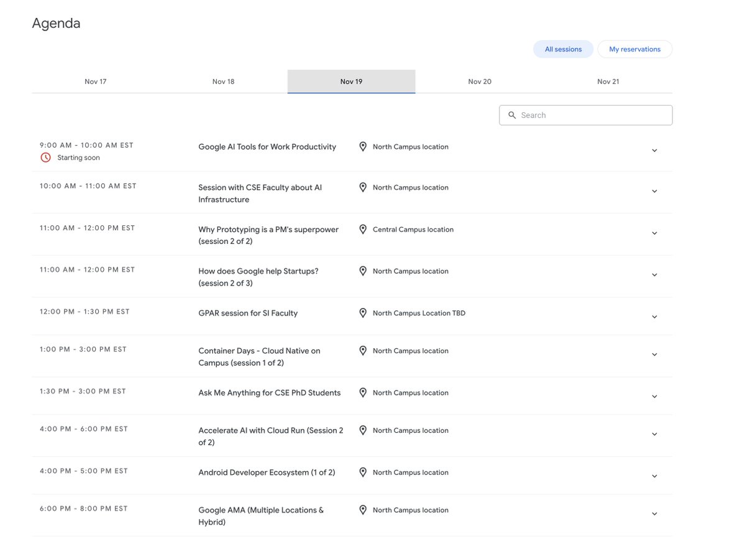Expand the Google AMA Multiple Locations row

pos(654,514)
